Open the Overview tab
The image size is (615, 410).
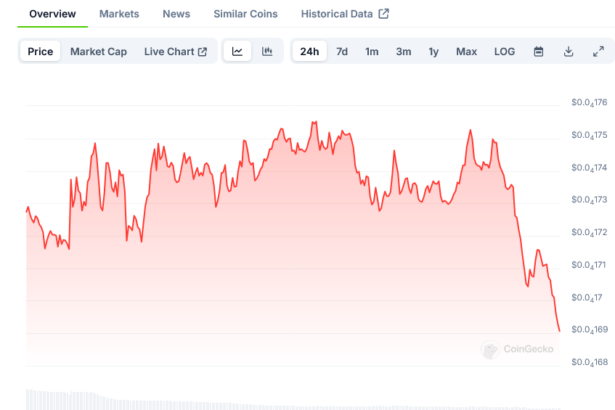(52, 14)
